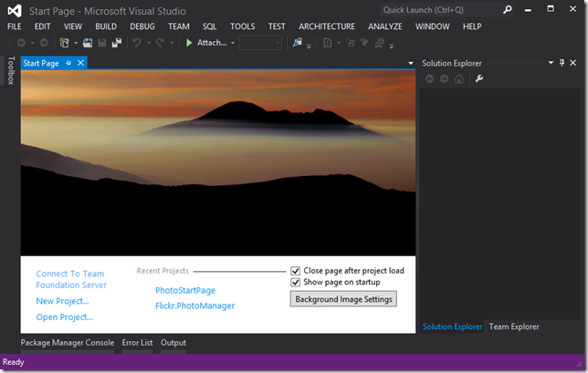
Task: Expand the Toolbox side tab
Action: pos(11,70)
